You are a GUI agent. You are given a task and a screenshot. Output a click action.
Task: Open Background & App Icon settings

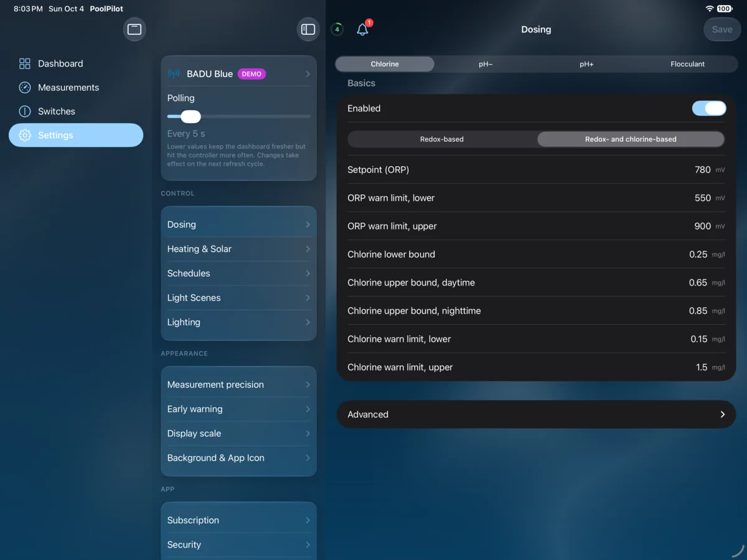tap(238, 458)
